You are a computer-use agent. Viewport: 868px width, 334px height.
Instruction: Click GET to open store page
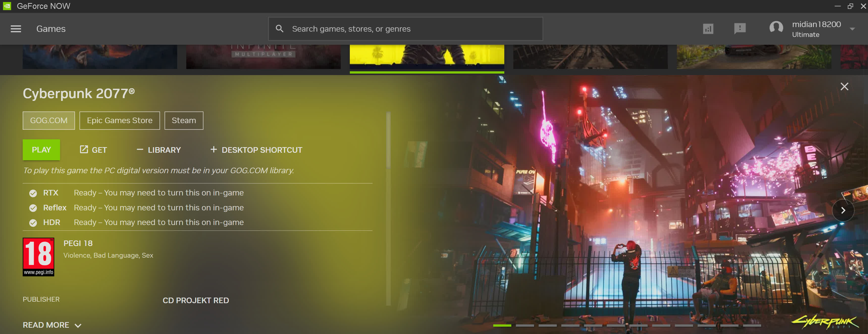[x=93, y=150]
